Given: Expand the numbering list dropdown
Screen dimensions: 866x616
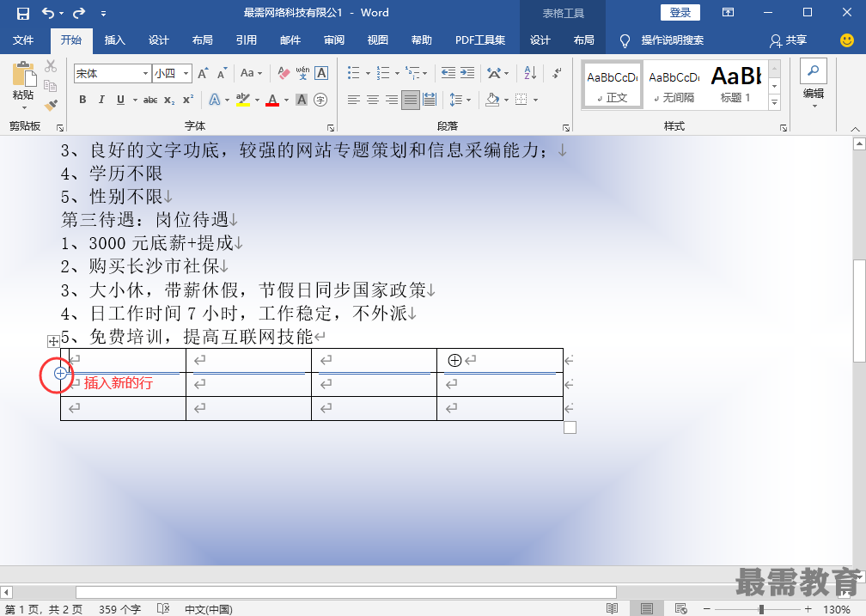Looking at the screenshot, I should point(397,73).
